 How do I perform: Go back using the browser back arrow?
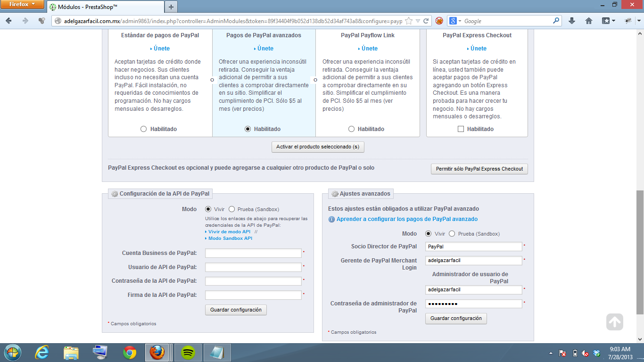coord(9,21)
